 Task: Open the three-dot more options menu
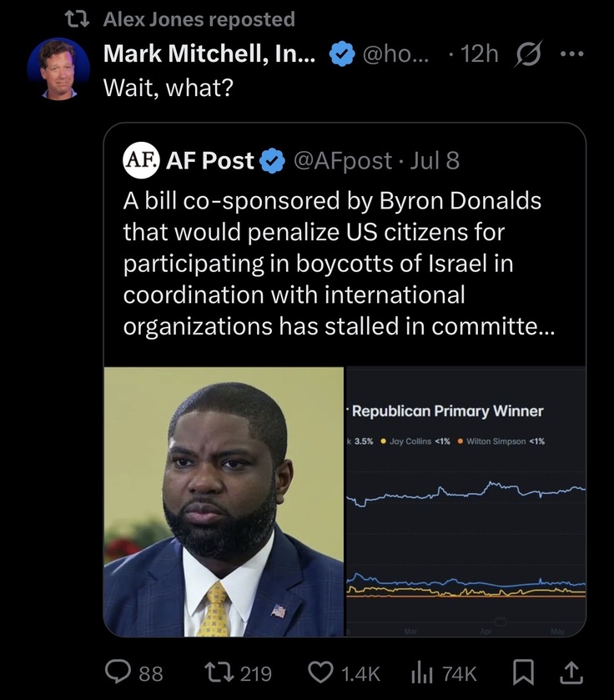coord(571,54)
